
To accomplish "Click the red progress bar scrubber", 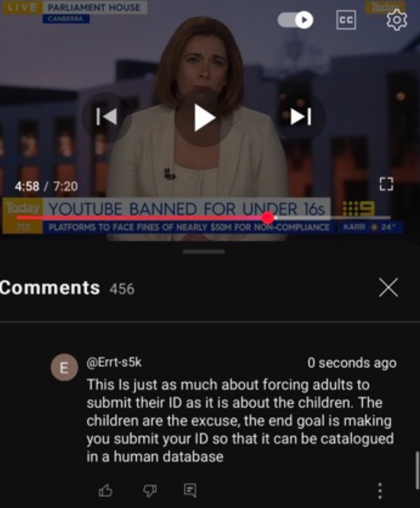I will (x=268, y=218).
